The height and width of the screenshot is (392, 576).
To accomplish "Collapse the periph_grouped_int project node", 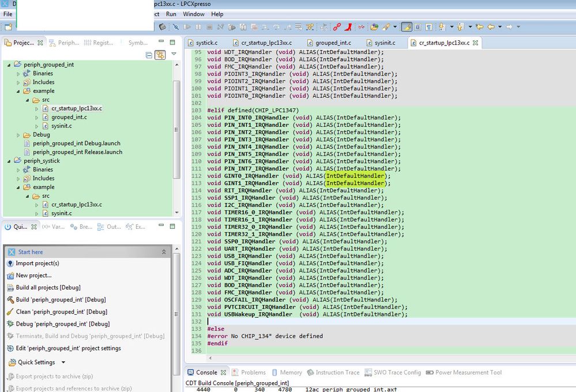I will 9,65.
